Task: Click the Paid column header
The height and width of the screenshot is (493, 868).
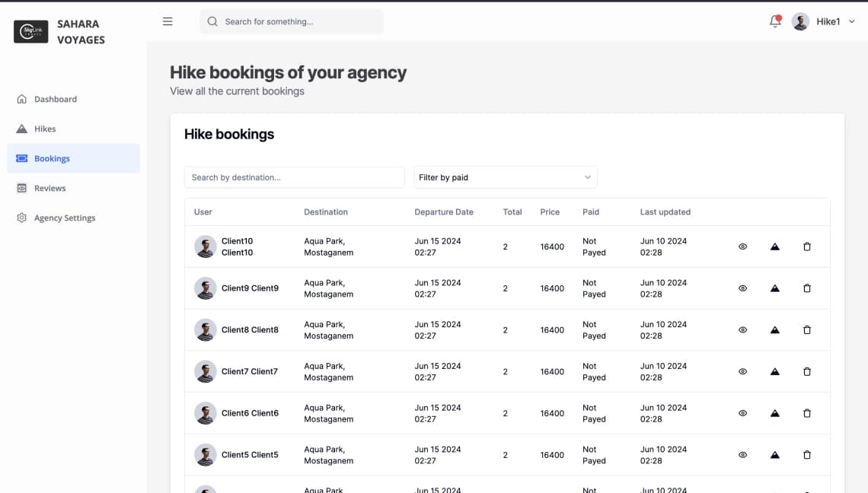Action: click(591, 212)
